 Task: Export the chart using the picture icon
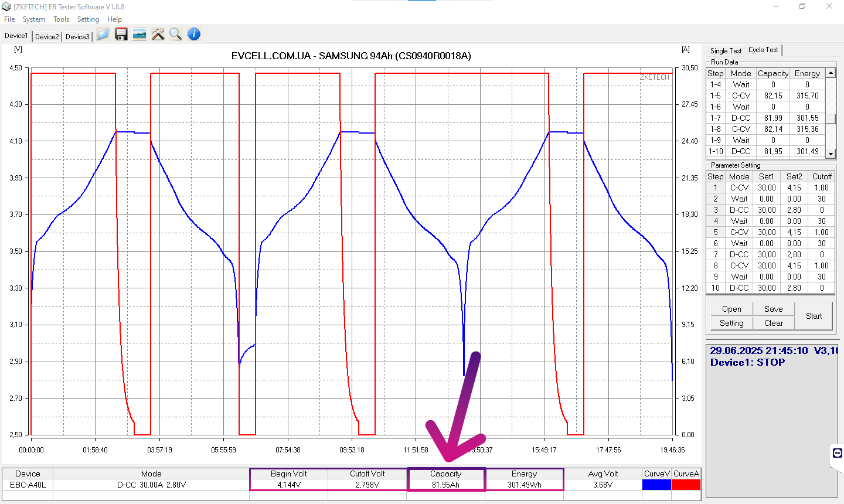pos(139,34)
